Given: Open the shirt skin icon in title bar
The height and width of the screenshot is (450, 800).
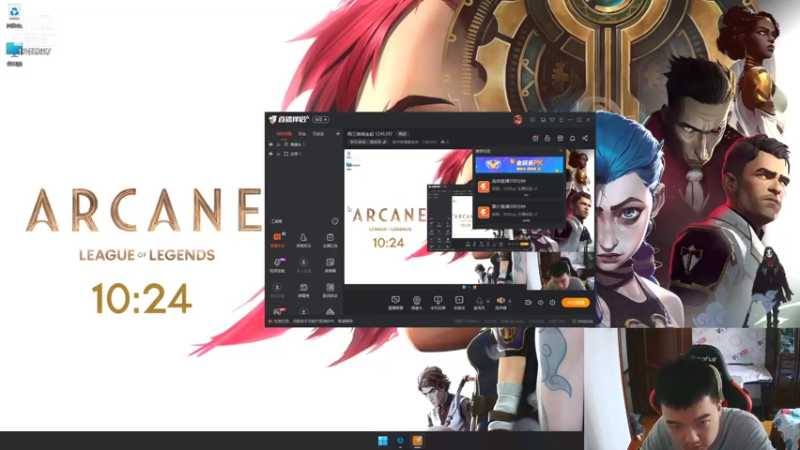Looking at the screenshot, I should coord(552,119).
